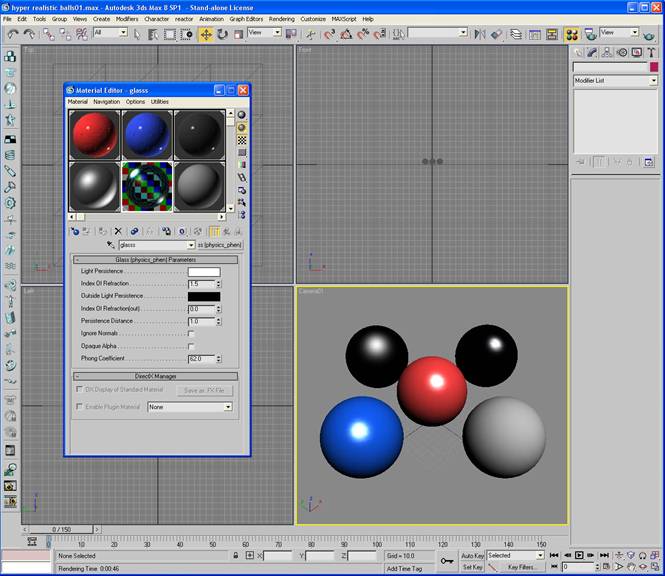Click the white Light Persistence color swatch
Screen dimensions: 665x576
click(204, 271)
